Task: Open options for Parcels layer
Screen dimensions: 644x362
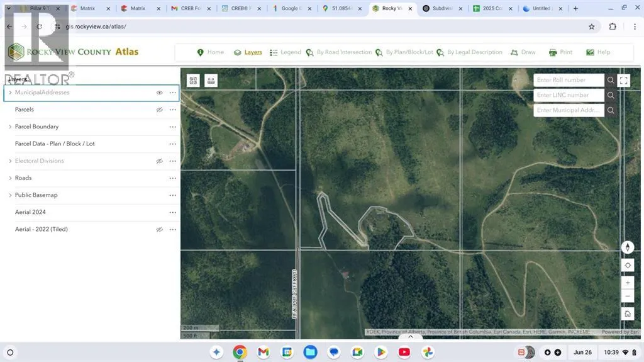Action: (x=173, y=110)
